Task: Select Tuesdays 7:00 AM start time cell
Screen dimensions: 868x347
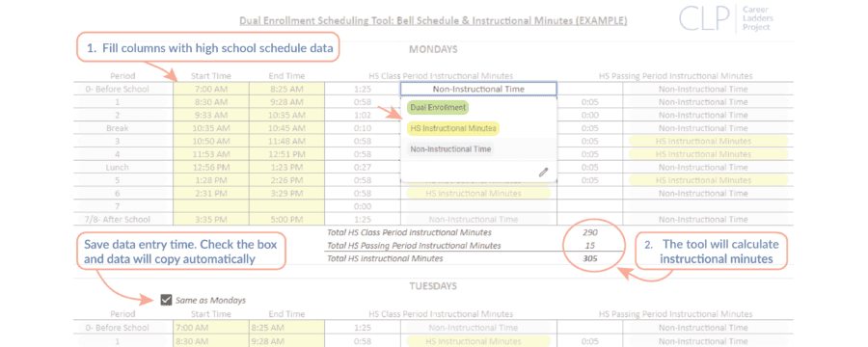Action: pyautogui.click(x=211, y=328)
